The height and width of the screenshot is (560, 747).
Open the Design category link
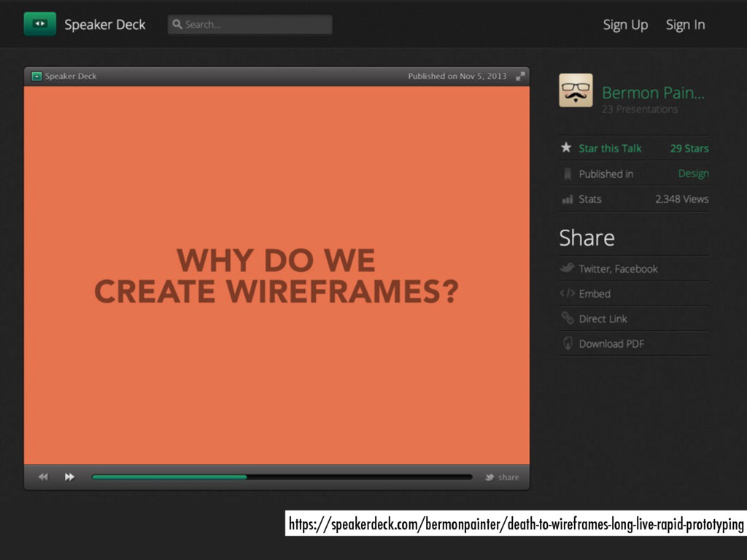coord(693,174)
